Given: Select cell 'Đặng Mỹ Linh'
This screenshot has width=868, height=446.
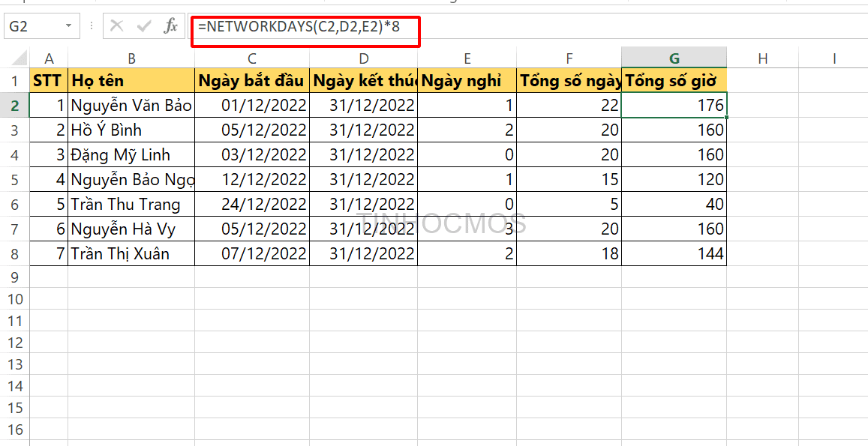Looking at the screenshot, I should 131,155.
